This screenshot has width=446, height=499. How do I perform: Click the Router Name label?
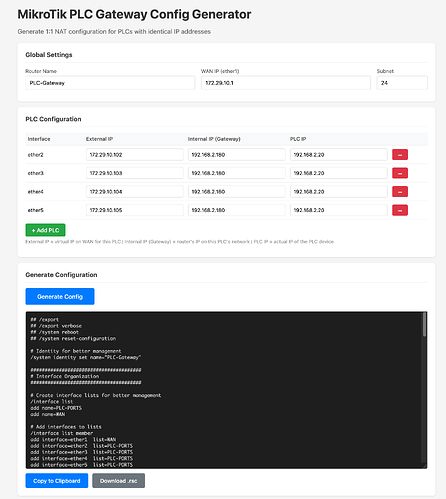click(x=41, y=71)
